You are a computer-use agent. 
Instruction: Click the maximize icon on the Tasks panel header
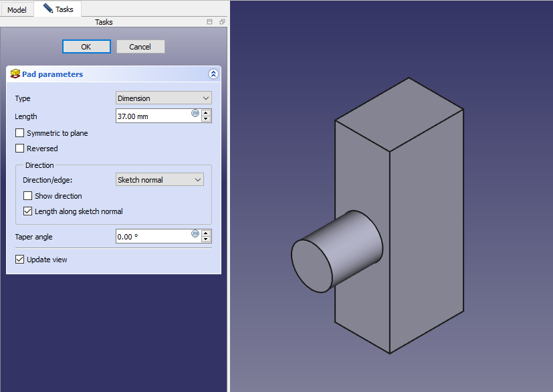[x=209, y=22]
